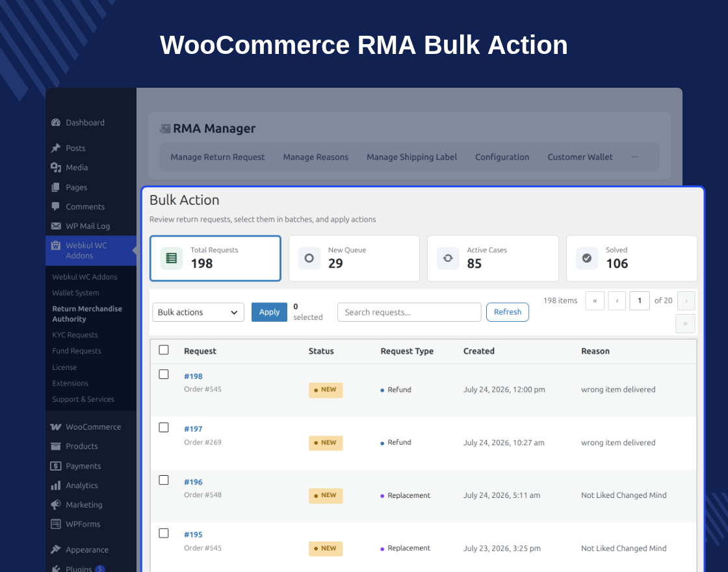
Task: Click 'Order #269' text under #197
Action: tap(202, 442)
